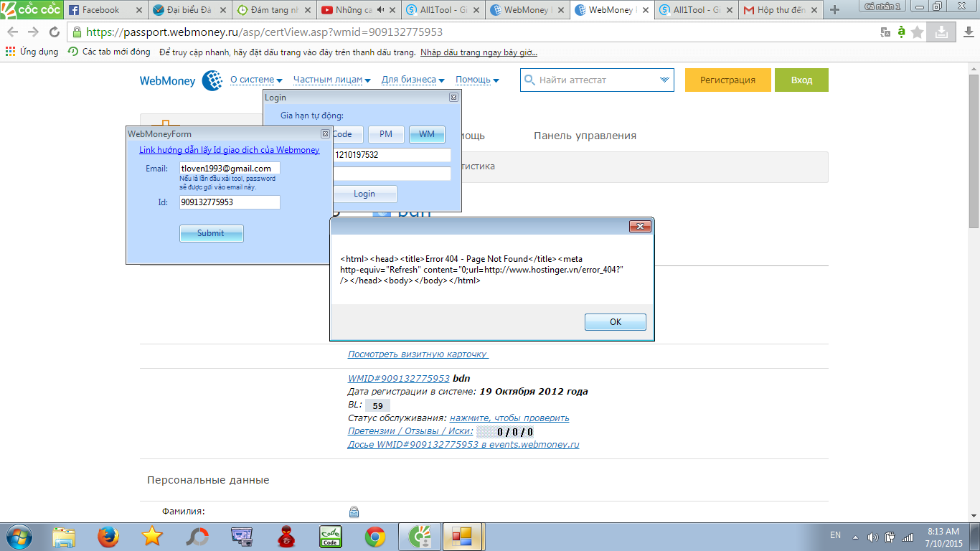Screen dimensions: 980x551
Task: Click the translate page icon in address bar
Action: click(x=885, y=32)
